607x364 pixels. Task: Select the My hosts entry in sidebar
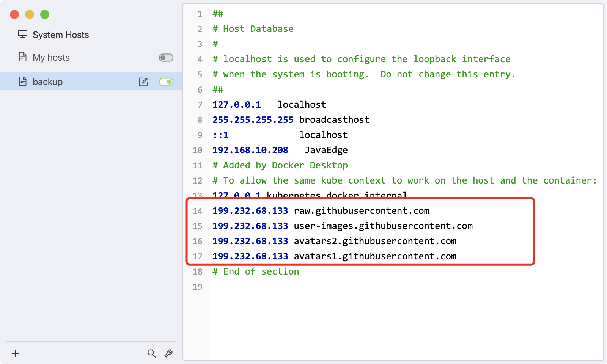51,57
